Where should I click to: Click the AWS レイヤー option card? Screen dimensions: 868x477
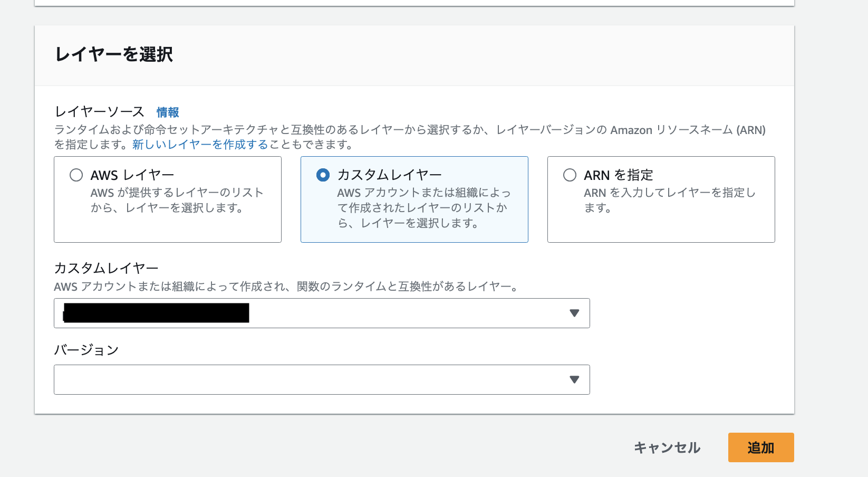(x=167, y=199)
